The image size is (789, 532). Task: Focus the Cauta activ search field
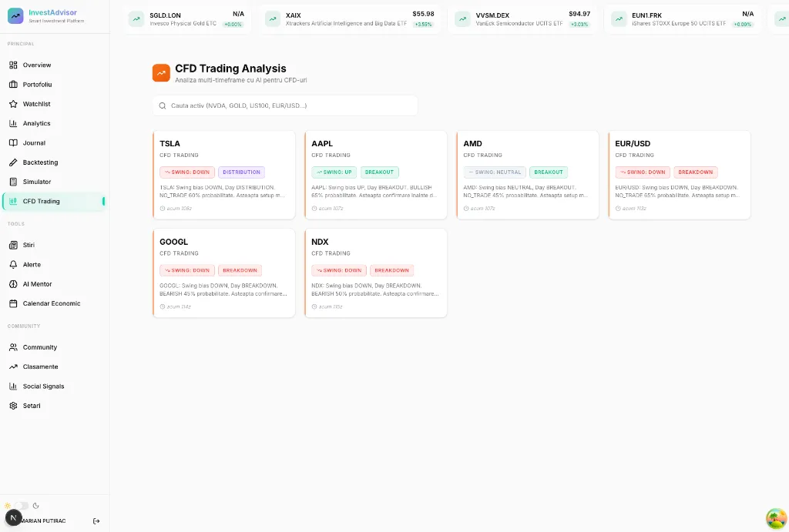[x=285, y=105]
